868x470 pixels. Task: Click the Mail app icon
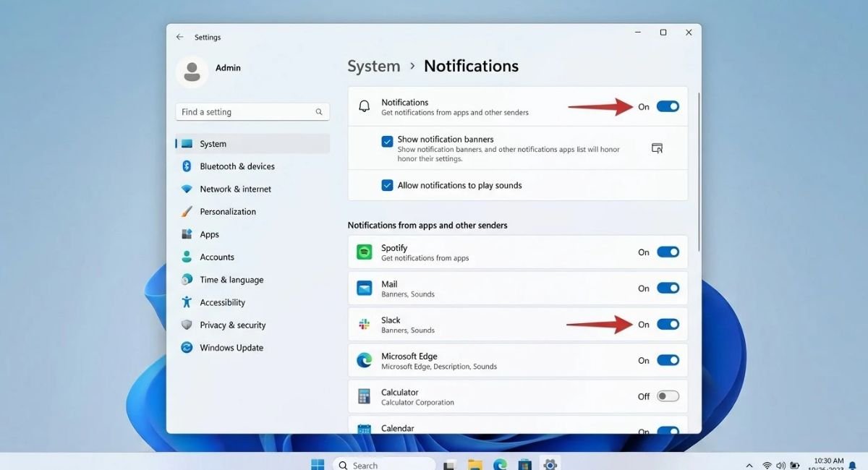tap(365, 289)
